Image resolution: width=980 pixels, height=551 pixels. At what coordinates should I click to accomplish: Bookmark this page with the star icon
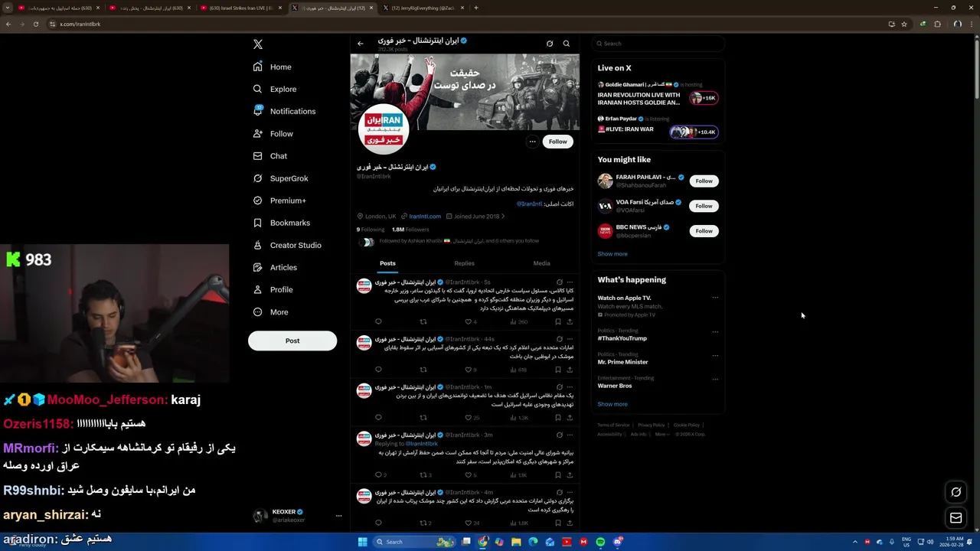(904, 24)
